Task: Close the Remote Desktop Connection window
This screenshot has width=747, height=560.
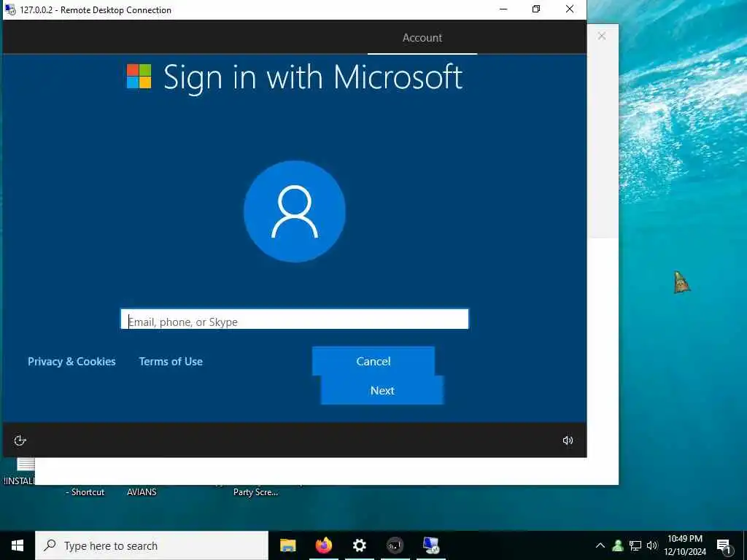Action: pos(569,9)
